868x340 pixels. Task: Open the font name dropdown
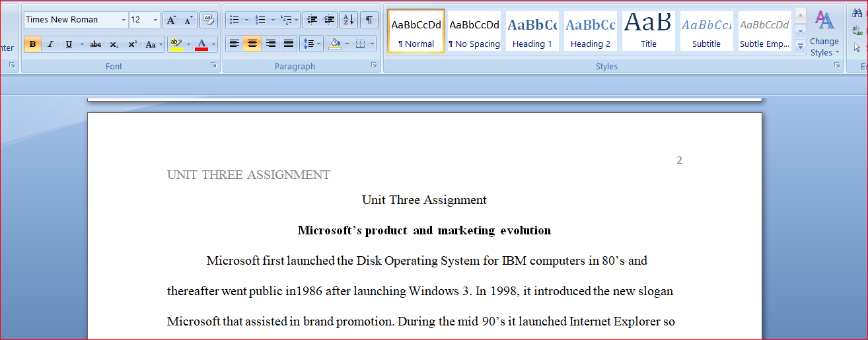point(124,20)
